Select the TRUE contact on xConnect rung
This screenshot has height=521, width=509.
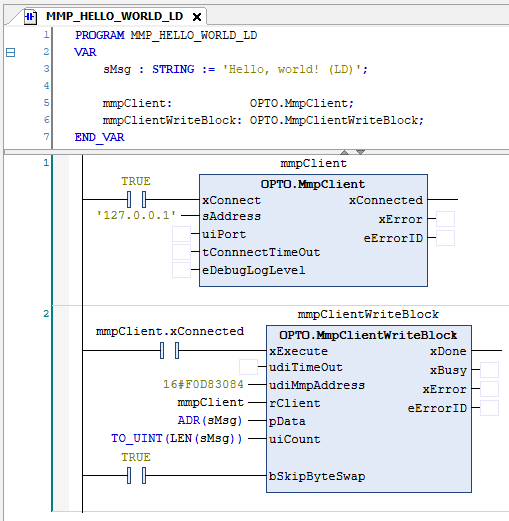[x=136, y=199]
